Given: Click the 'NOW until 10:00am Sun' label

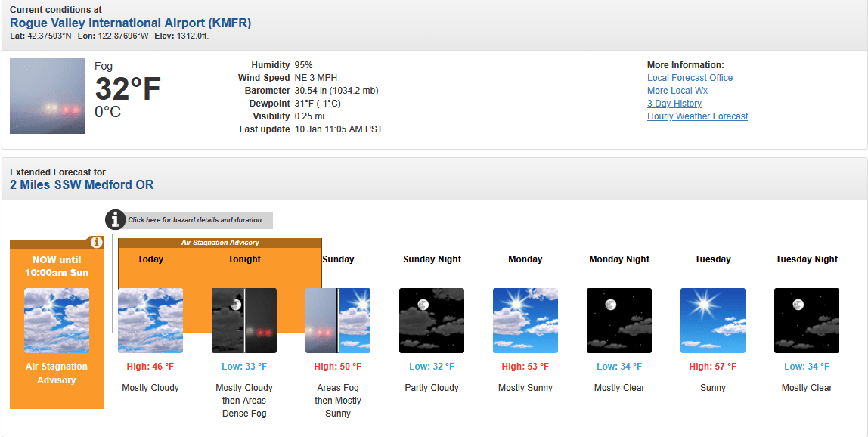Looking at the screenshot, I should [57, 266].
